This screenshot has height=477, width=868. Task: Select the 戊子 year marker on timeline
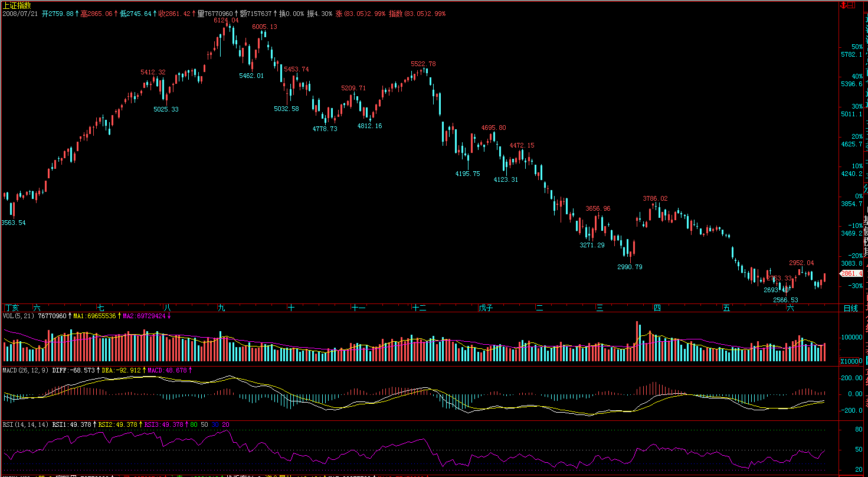pyautogui.click(x=485, y=308)
